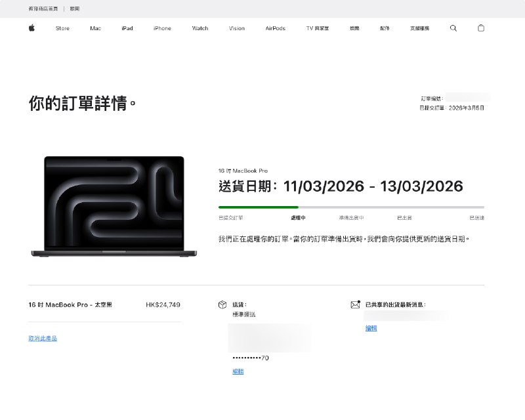Viewport: 525px width, 420px height.
Task: Click the envelope icon beside 已共享的出貨最新消息
Action: (355, 304)
